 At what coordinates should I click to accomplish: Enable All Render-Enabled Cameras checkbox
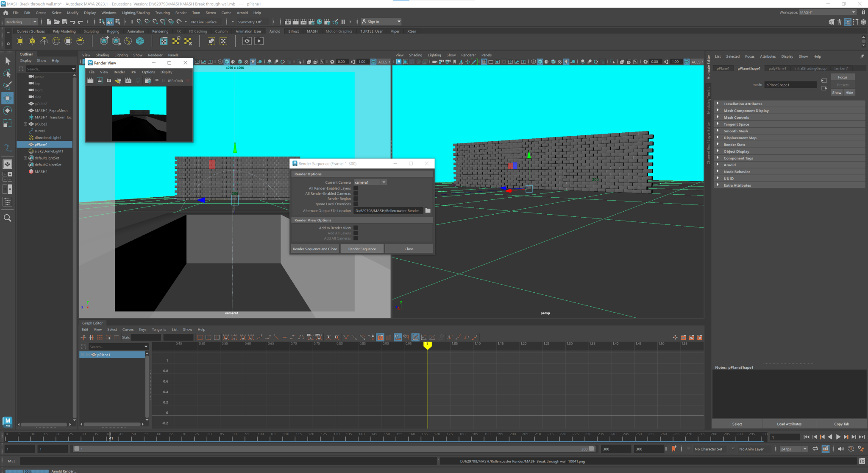click(x=356, y=193)
